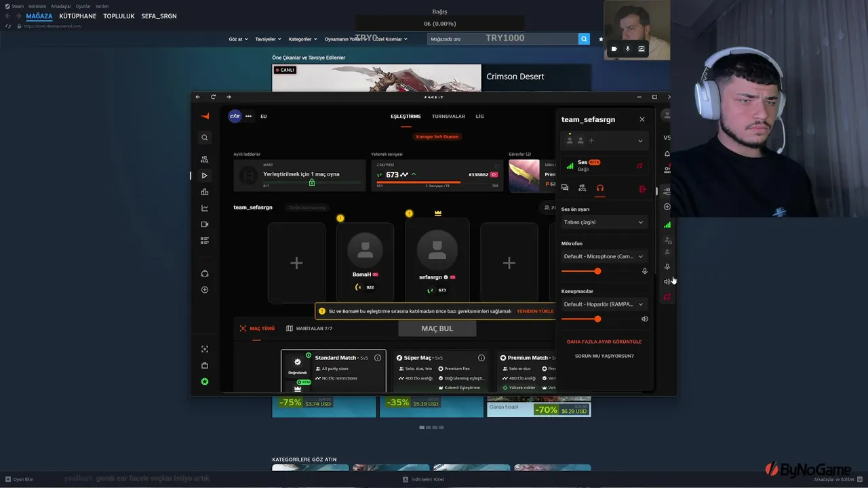Open three-dots menu beside CTS avatar
This screenshot has width=868, height=488.
coord(248,116)
